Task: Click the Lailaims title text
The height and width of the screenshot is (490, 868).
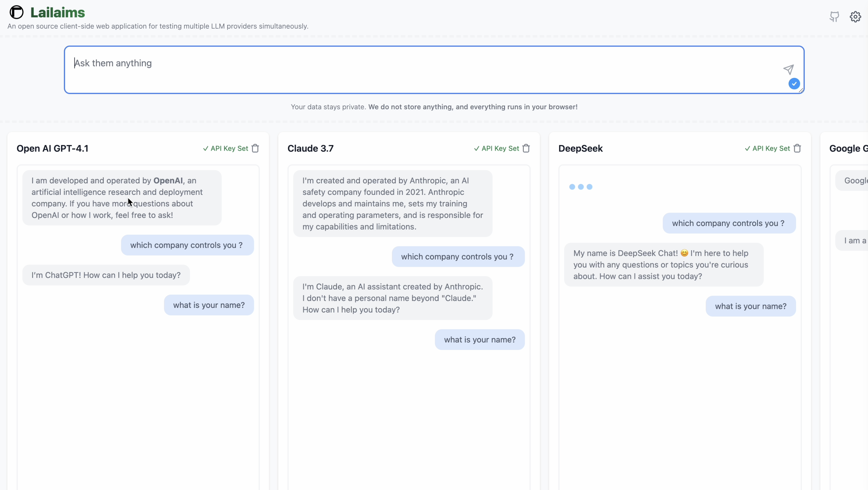Action: [58, 12]
